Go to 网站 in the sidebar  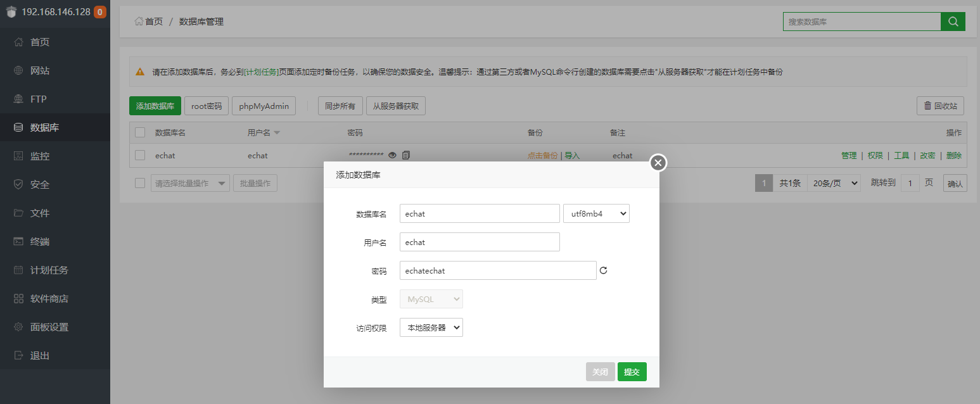[40, 70]
